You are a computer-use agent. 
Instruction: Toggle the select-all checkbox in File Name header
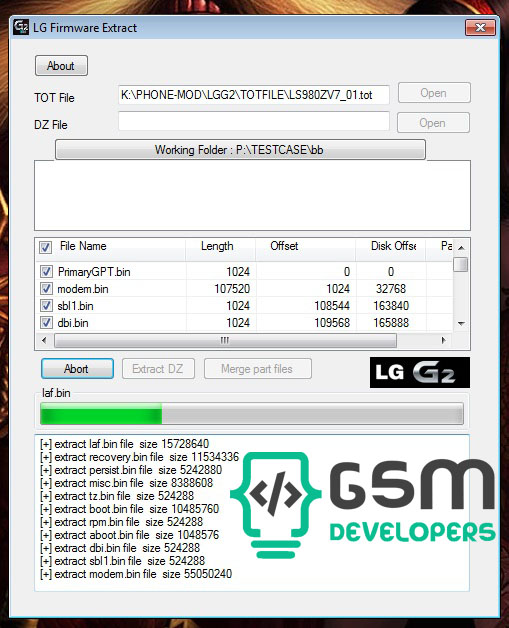click(x=45, y=247)
